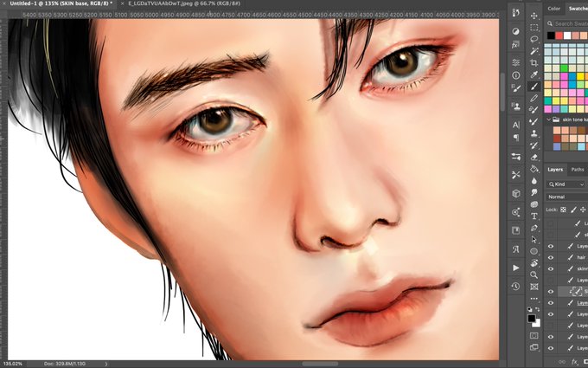Select the Eraser tool
Screen dimensions: 588x368
click(534, 157)
